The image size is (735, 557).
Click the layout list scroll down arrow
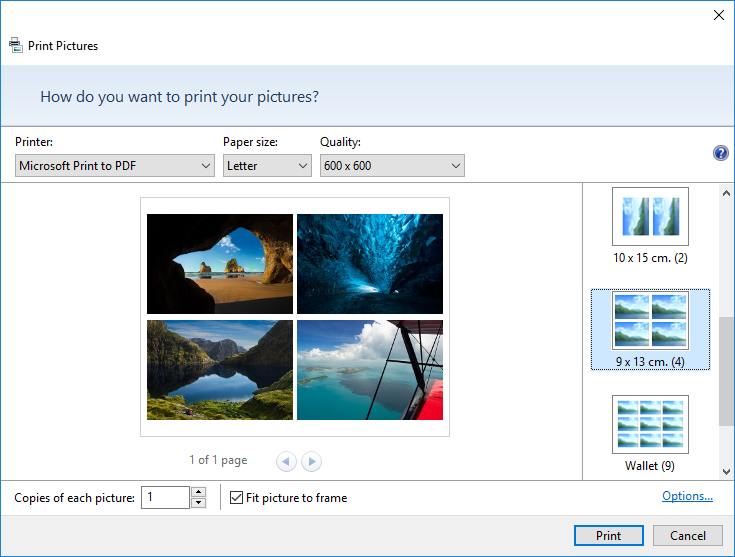point(726,472)
